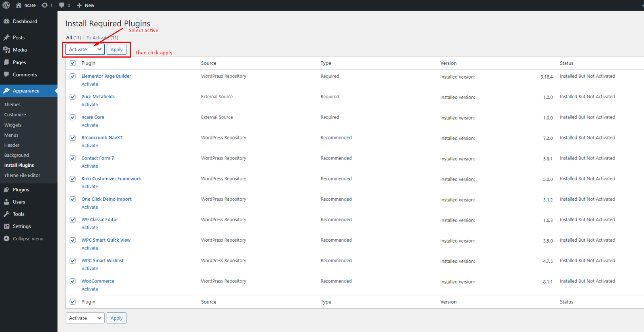Image resolution: width=644 pixels, height=332 pixels.
Task: Click the Appearance paintbrush icon
Action: [6, 91]
